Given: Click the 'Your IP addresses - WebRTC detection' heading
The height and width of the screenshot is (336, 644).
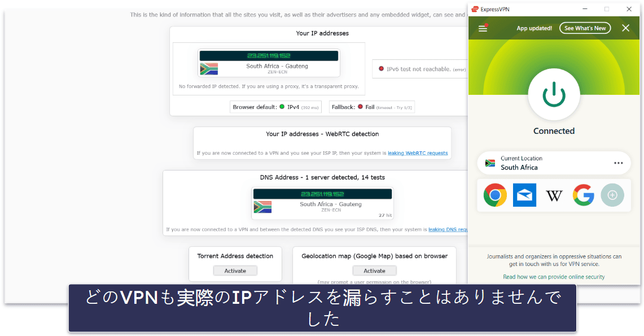Looking at the screenshot, I should [322, 134].
